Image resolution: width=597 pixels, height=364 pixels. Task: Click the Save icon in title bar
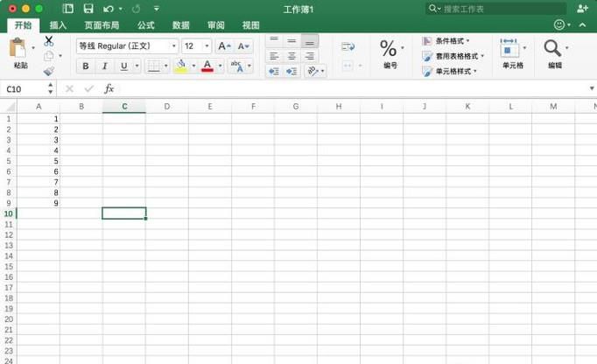[88, 9]
